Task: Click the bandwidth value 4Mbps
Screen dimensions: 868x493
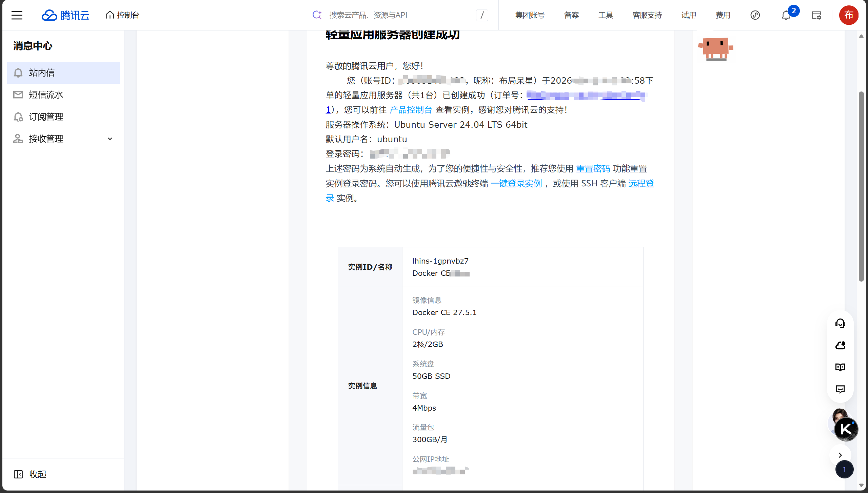Action: [424, 408]
